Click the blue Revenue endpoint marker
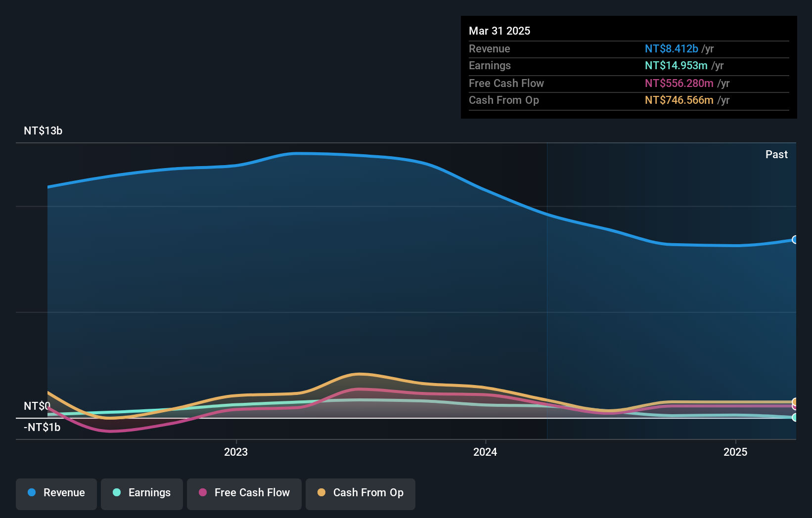The height and width of the screenshot is (518, 812). [x=795, y=240]
